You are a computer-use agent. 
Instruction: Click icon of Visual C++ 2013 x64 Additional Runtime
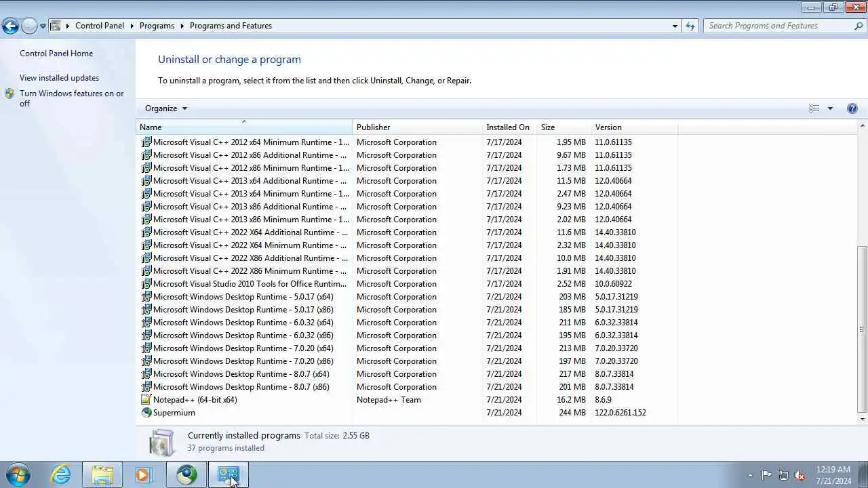point(146,181)
